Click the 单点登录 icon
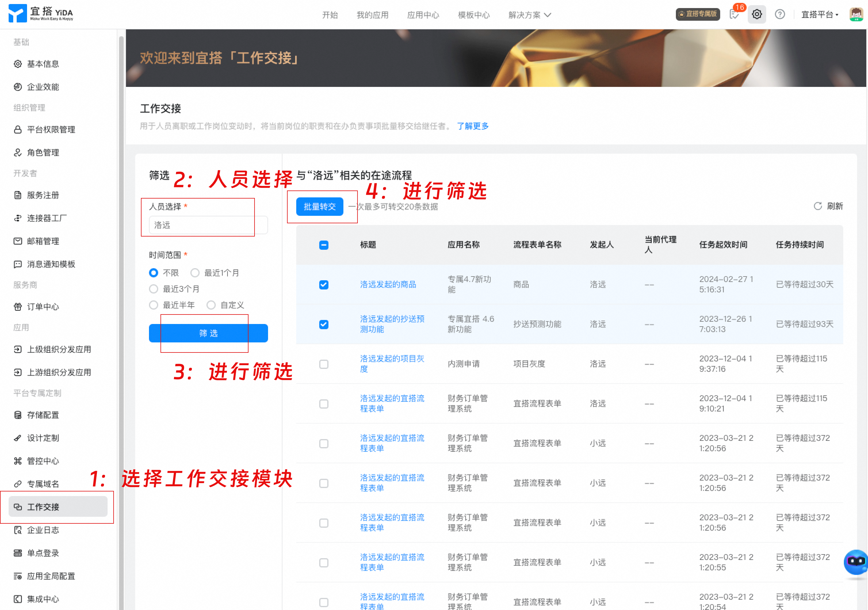 pyautogui.click(x=18, y=553)
